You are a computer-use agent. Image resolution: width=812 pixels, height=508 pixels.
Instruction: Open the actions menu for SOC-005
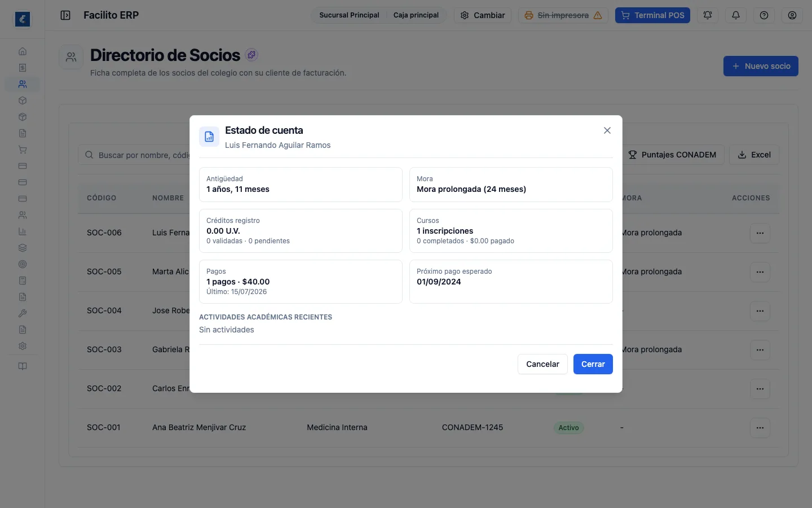coord(760,272)
